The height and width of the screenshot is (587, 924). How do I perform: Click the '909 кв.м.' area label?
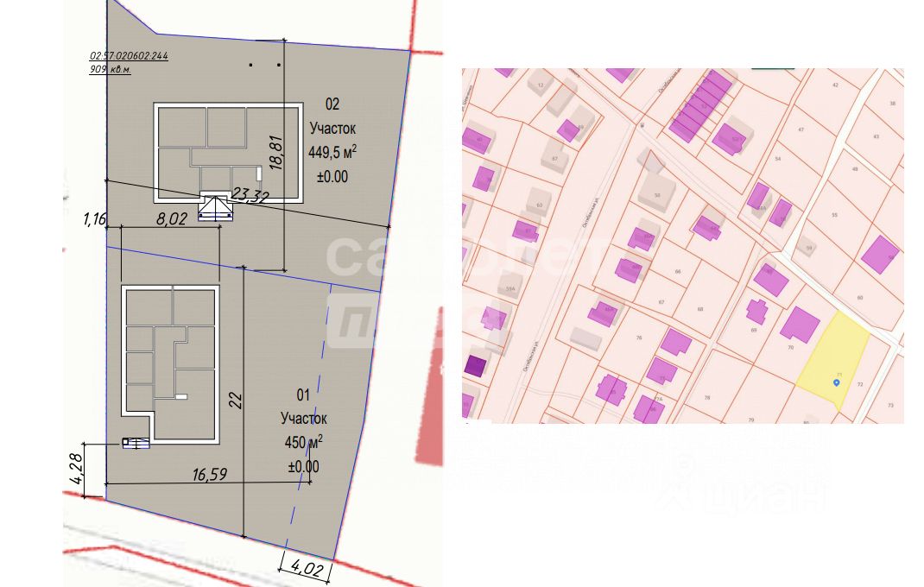[111, 70]
